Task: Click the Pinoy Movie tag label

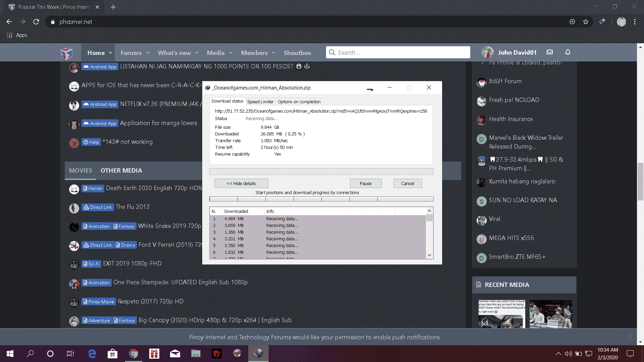Action: [99, 302]
